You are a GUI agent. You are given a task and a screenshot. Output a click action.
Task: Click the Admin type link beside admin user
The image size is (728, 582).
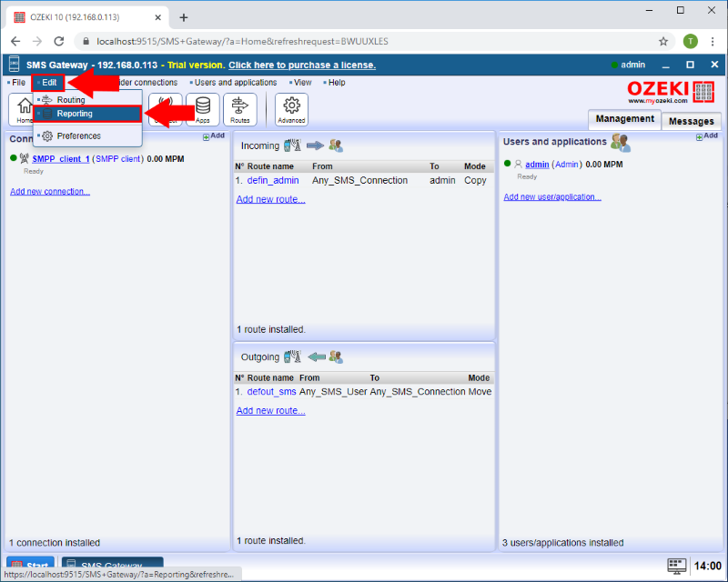click(x=567, y=165)
